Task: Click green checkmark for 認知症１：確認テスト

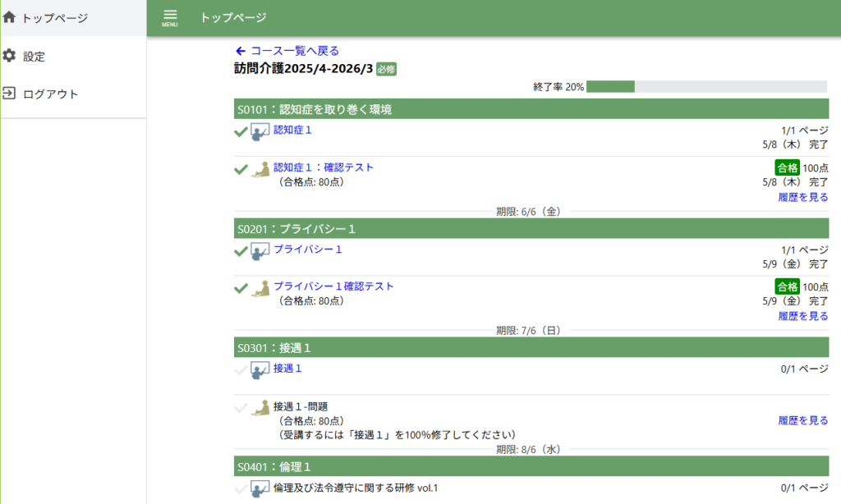Action: [241, 169]
